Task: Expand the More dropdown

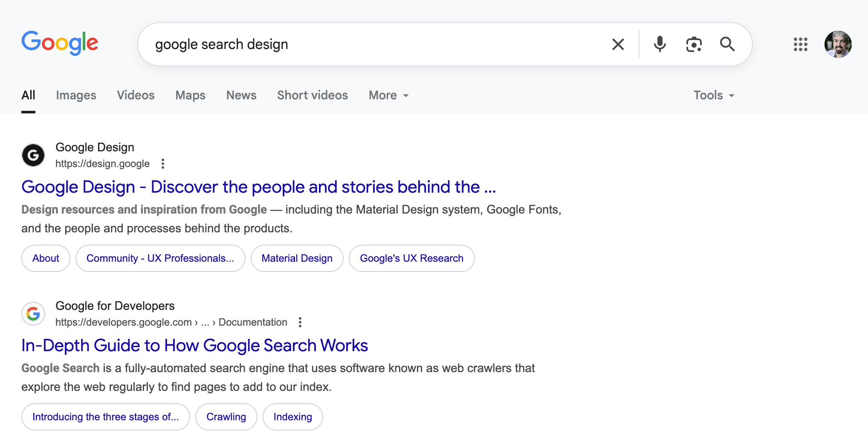Action: click(x=389, y=95)
